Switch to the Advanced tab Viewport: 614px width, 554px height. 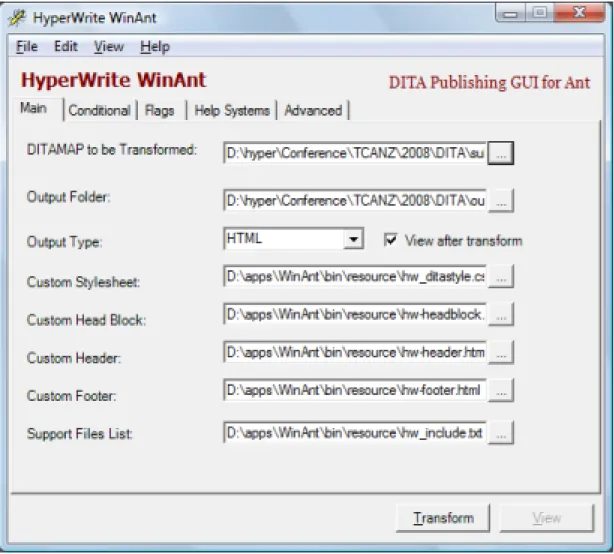313,110
